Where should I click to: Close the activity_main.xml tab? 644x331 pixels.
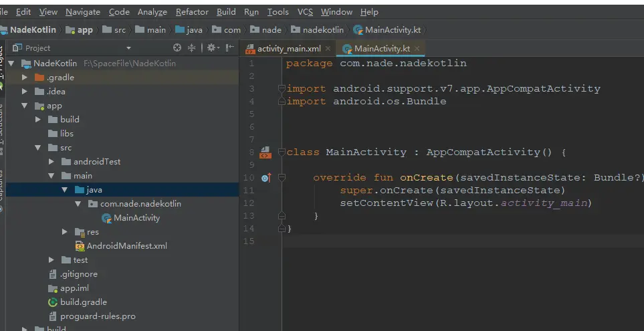pos(328,48)
